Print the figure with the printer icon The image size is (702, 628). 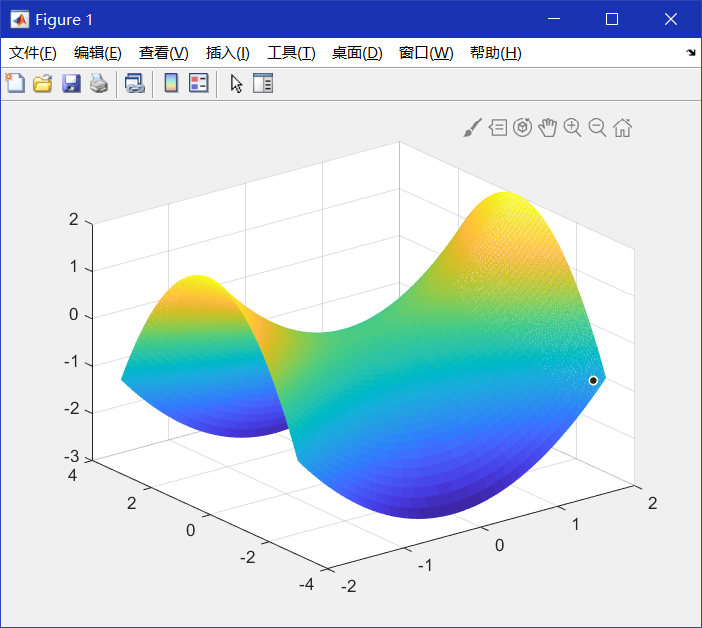pos(99,84)
